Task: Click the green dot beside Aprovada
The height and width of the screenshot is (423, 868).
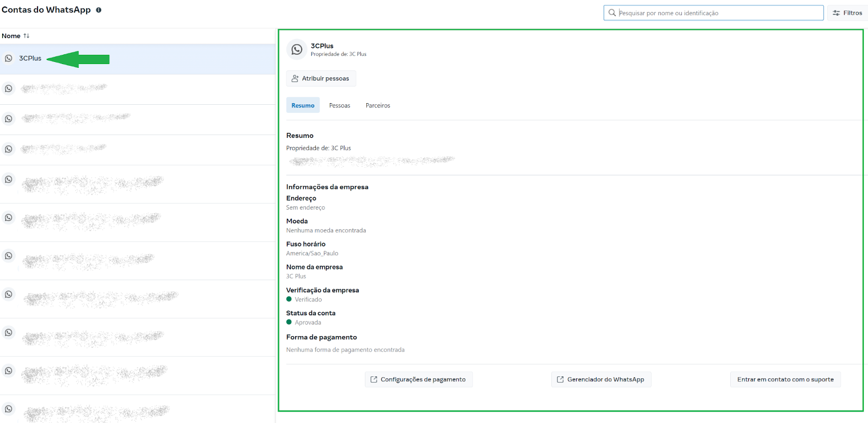Action: click(289, 322)
